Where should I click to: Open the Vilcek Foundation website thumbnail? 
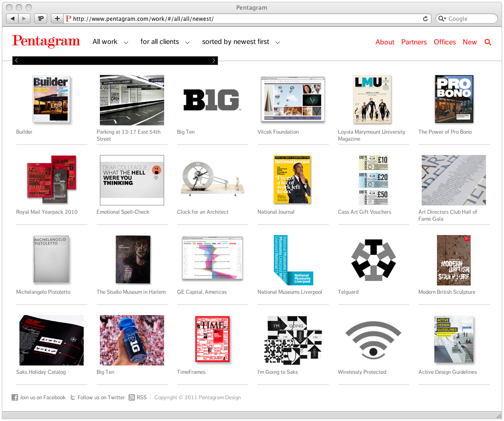(293, 100)
